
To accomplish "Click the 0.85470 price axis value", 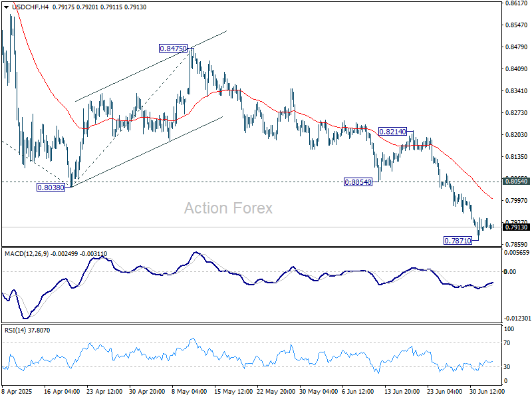I will point(517,25).
